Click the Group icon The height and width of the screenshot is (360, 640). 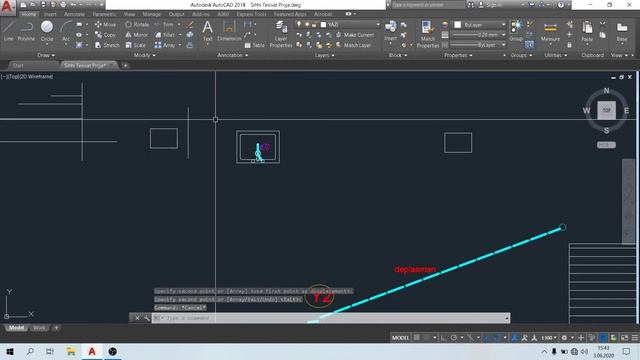(x=516, y=31)
